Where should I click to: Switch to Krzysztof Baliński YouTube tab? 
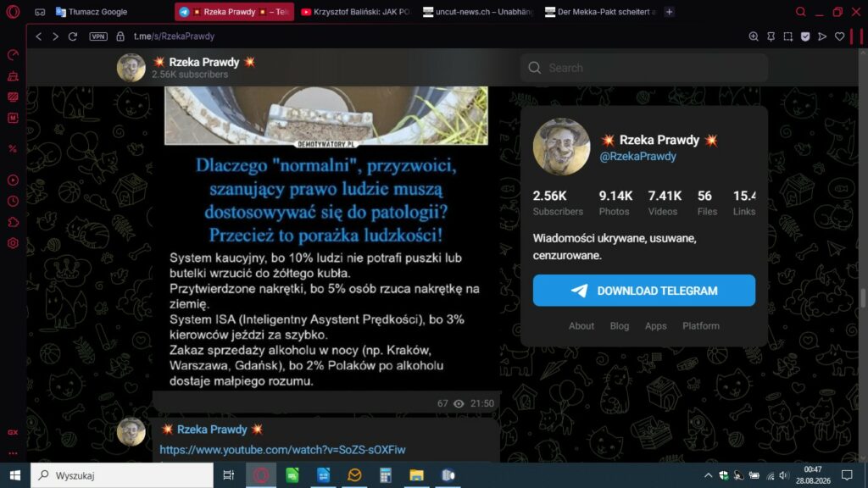coord(355,12)
